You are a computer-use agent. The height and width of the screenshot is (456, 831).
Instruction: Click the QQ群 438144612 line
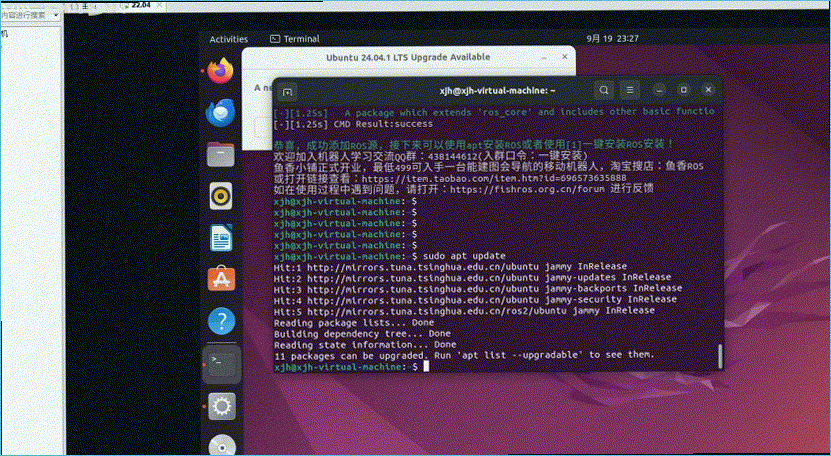point(431,156)
